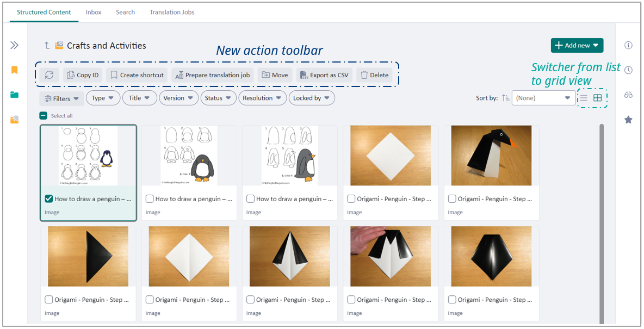Click Export as CSV button
The height and width of the screenshot is (329, 644).
[324, 75]
